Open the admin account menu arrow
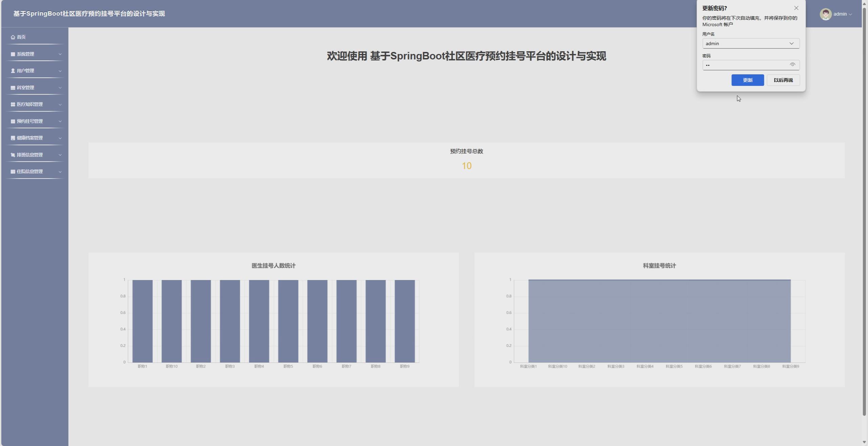 click(850, 14)
